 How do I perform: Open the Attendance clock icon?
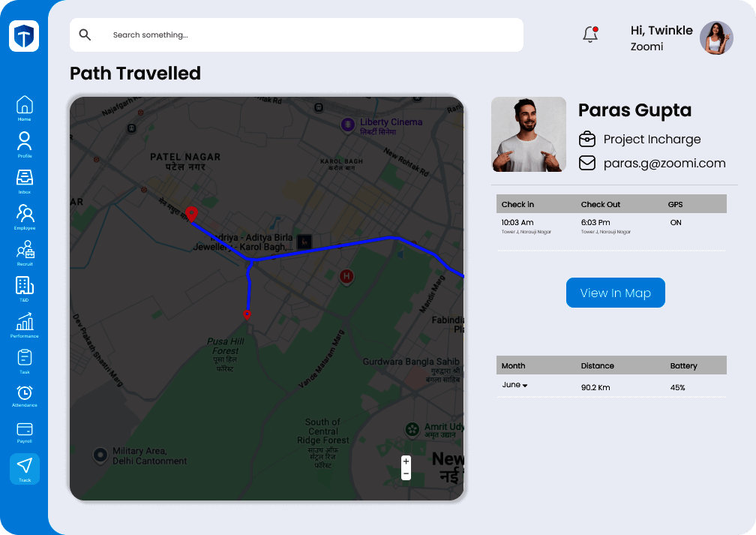[25, 393]
